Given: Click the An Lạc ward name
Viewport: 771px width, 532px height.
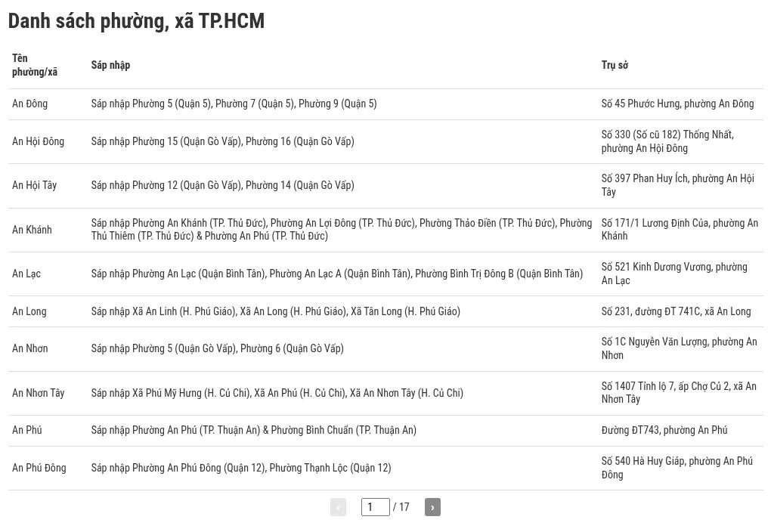Looking at the screenshot, I should coord(26,274).
